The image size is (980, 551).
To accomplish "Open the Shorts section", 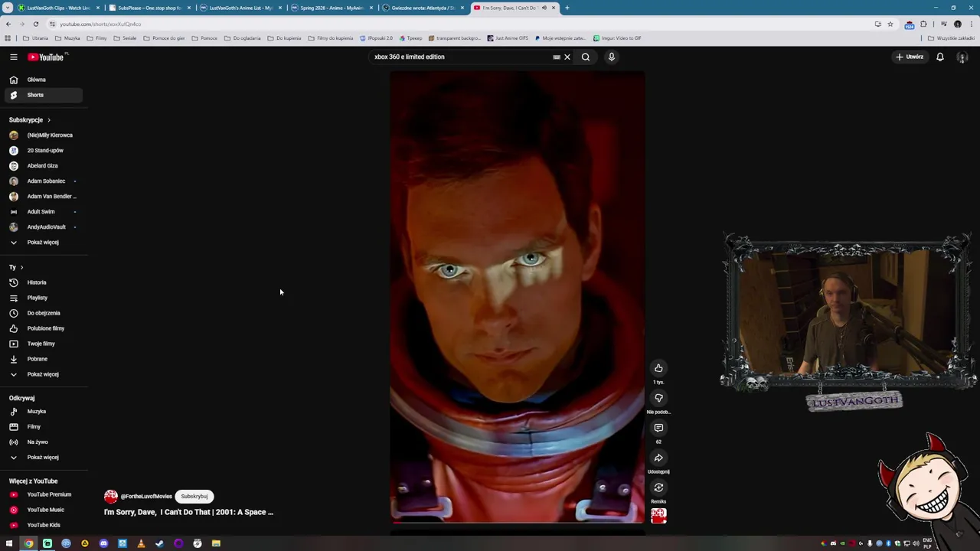I will pyautogui.click(x=42, y=95).
